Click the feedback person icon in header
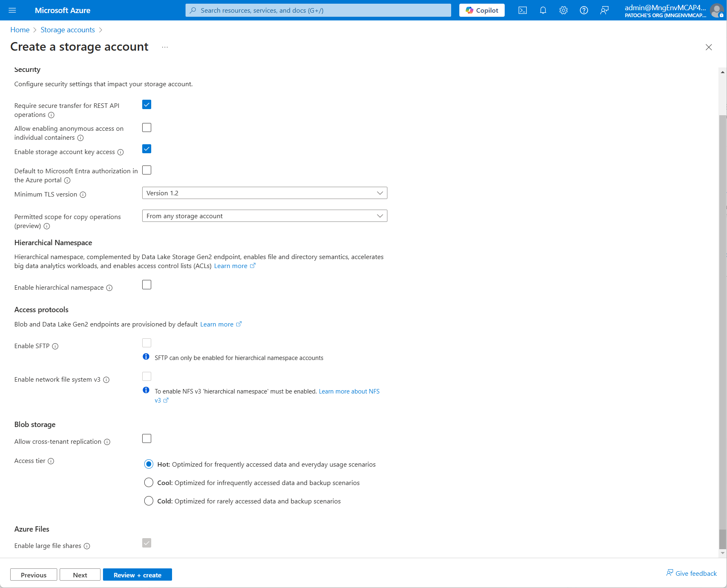Image resolution: width=727 pixels, height=588 pixels. pyautogui.click(x=604, y=11)
